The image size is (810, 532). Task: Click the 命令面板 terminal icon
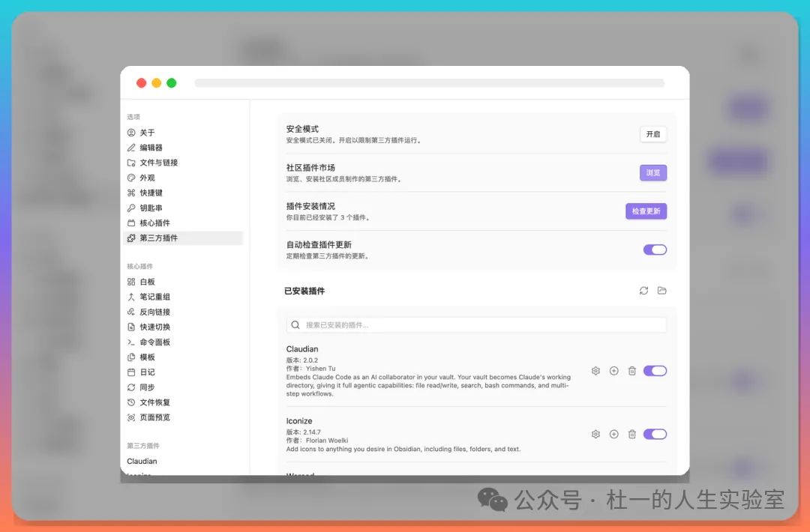pos(131,342)
